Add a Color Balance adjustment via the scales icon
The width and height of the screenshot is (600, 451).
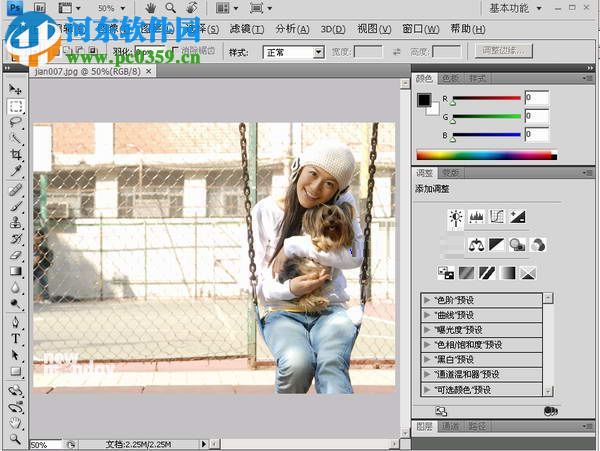[476, 245]
